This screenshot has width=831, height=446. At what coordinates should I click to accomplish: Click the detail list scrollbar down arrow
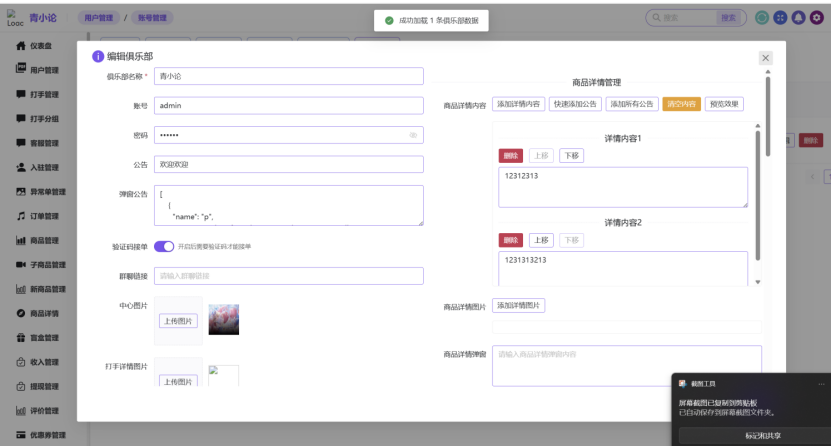tap(758, 282)
